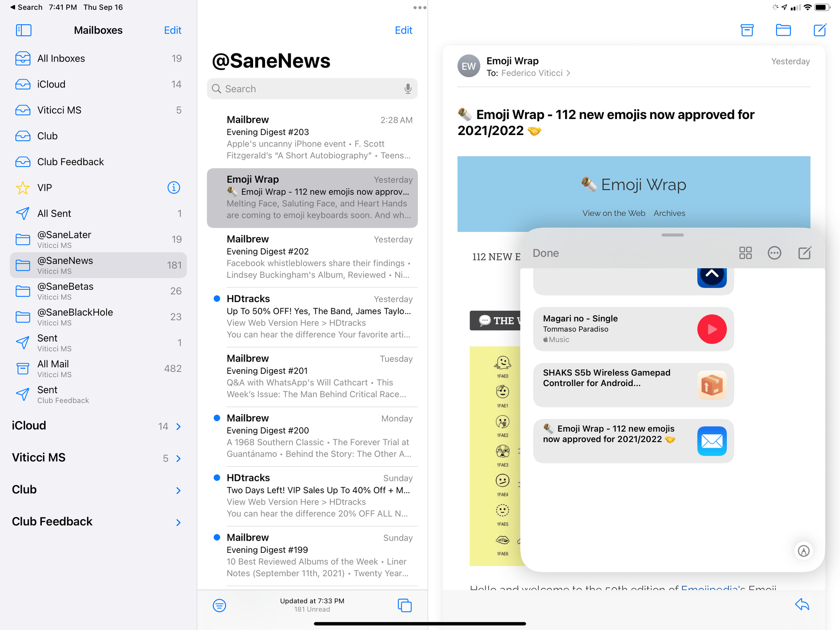
Task: Select the VIP mailbox info toggle
Action: click(174, 187)
